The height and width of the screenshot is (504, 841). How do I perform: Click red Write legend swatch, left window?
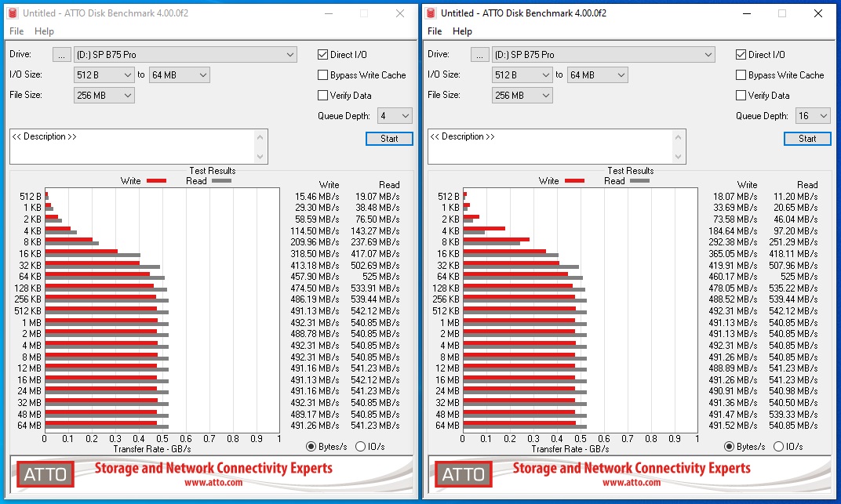coord(156,181)
